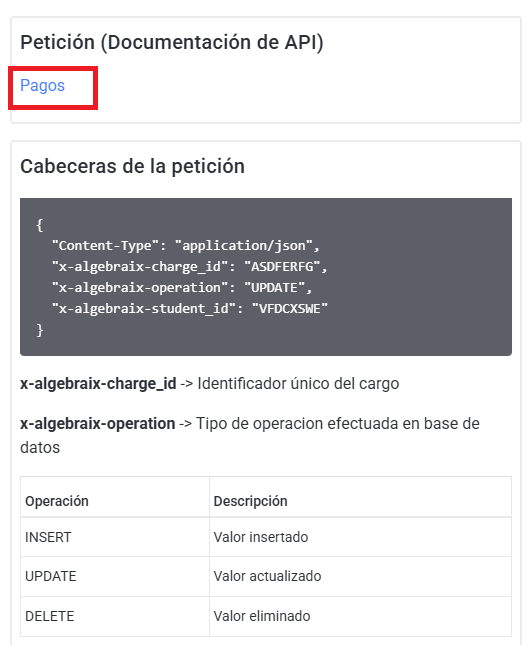529x645 pixels.
Task: Click the Valor eliminado cell
Action: (360, 616)
